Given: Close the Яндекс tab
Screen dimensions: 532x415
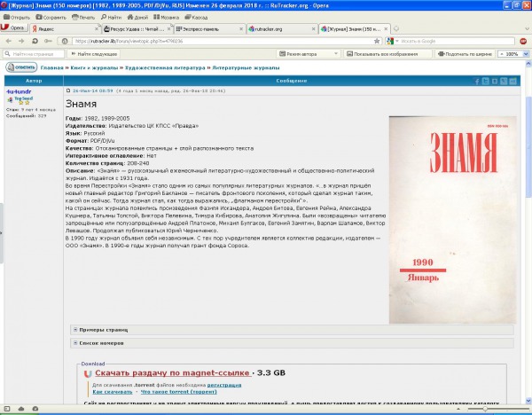Looking at the screenshot, I should pyautogui.click(x=97, y=29).
